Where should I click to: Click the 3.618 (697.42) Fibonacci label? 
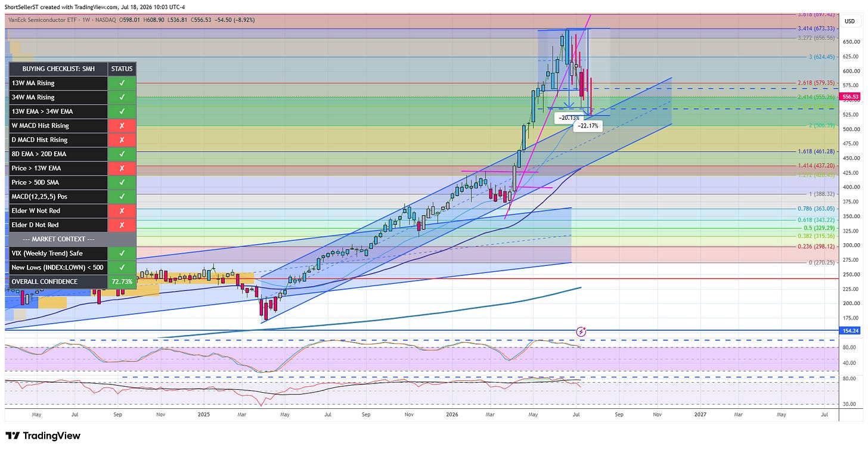(817, 14)
